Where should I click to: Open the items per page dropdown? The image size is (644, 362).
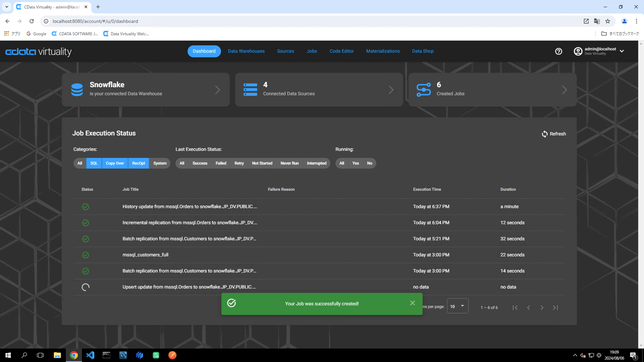click(x=458, y=306)
